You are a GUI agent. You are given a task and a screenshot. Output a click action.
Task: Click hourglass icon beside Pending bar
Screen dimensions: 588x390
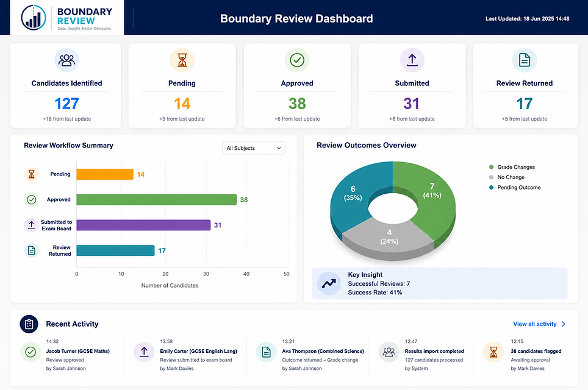pos(32,174)
